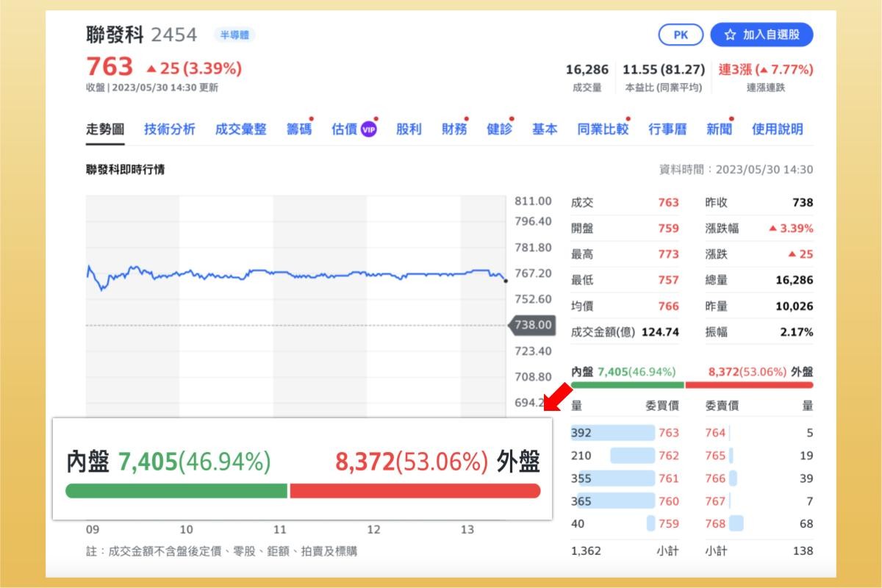Click the 資料時間 2023/05/30 14:30 label
882x588 pixels.
[x=736, y=169]
